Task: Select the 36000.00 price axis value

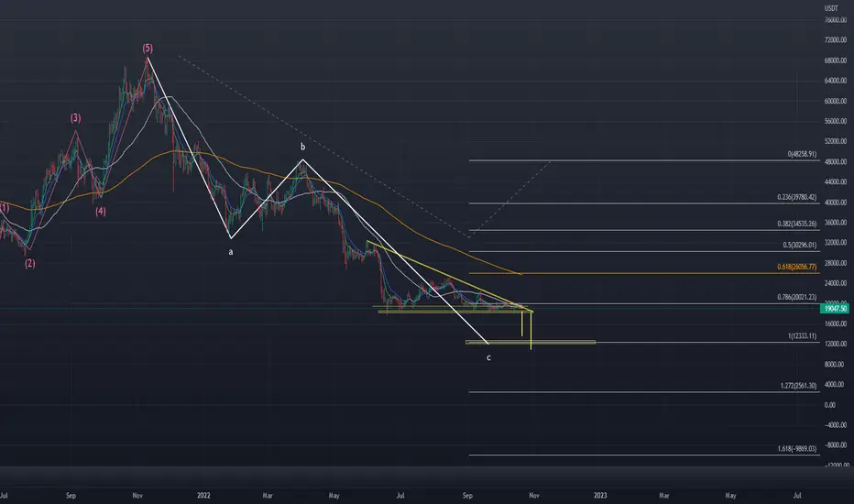Action: coord(836,223)
